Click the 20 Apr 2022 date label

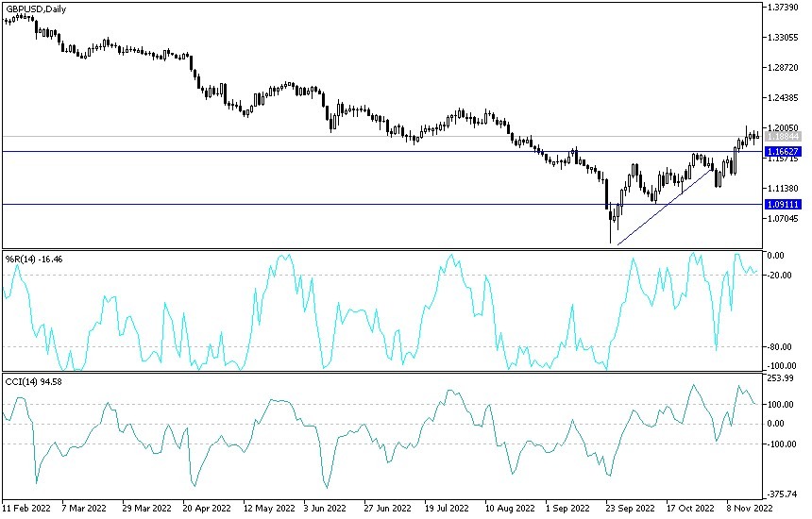pos(207,508)
